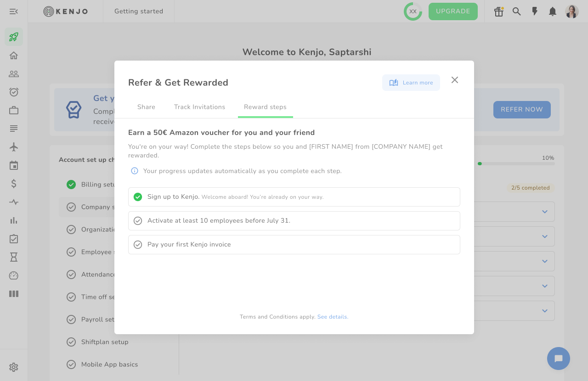Go to the Home sidebar icon
The height and width of the screenshot is (381, 588).
point(14,56)
